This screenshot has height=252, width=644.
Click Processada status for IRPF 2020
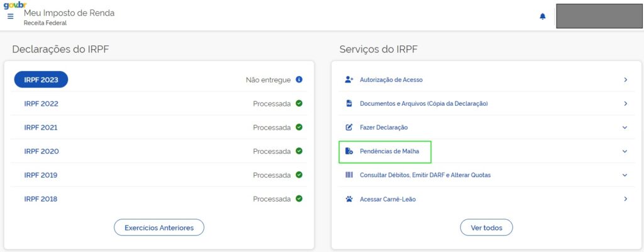(272, 152)
